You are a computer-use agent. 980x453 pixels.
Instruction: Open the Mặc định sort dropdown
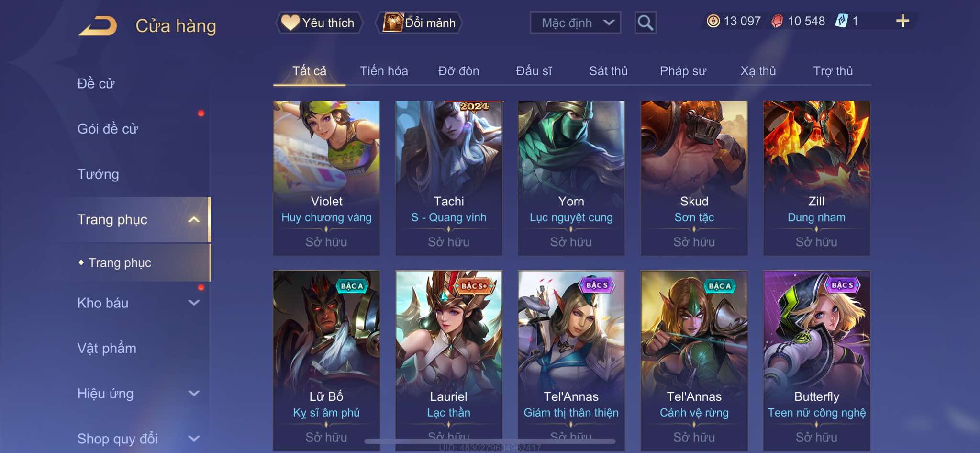[576, 23]
